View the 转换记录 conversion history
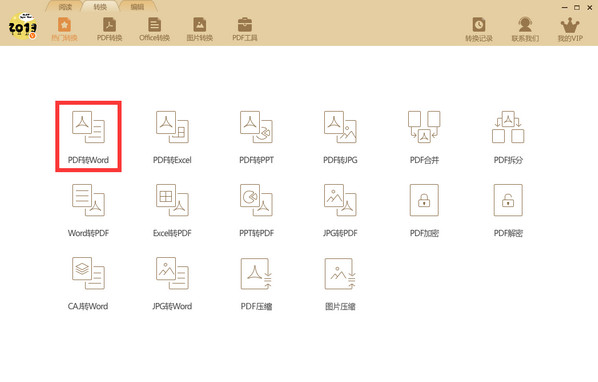Screen dimensions: 598x382 click(x=479, y=29)
